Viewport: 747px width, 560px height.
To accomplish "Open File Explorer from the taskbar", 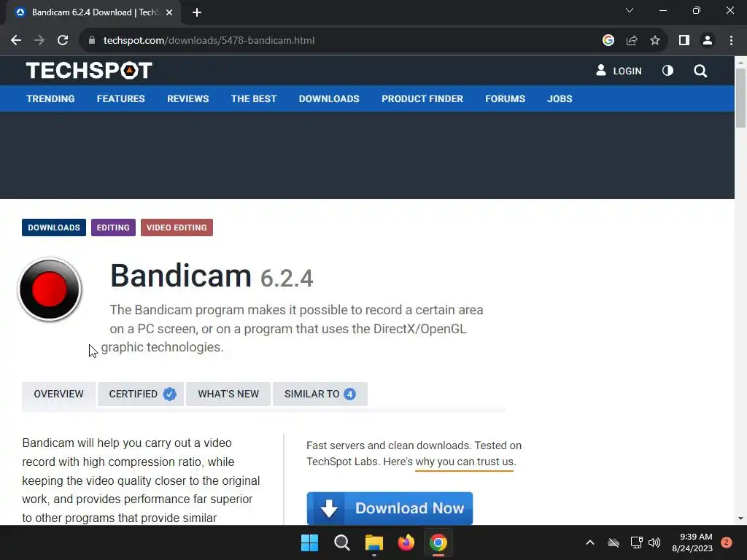I will click(x=374, y=542).
